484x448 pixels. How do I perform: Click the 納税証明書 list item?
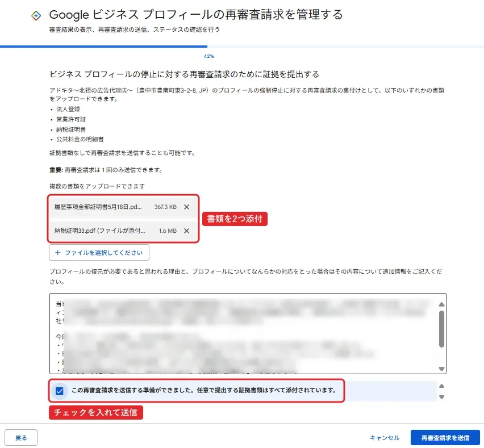point(70,129)
